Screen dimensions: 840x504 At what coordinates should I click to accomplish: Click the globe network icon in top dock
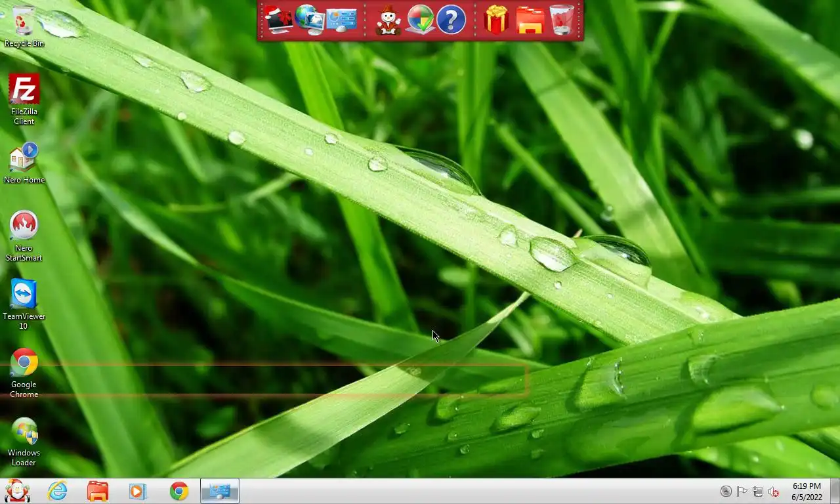[310, 20]
